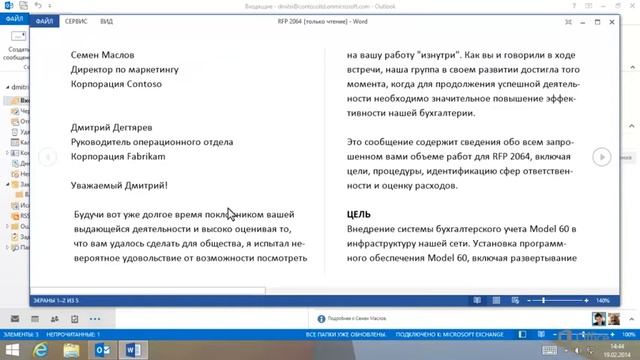Open the Windows Start button

(12, 350)
